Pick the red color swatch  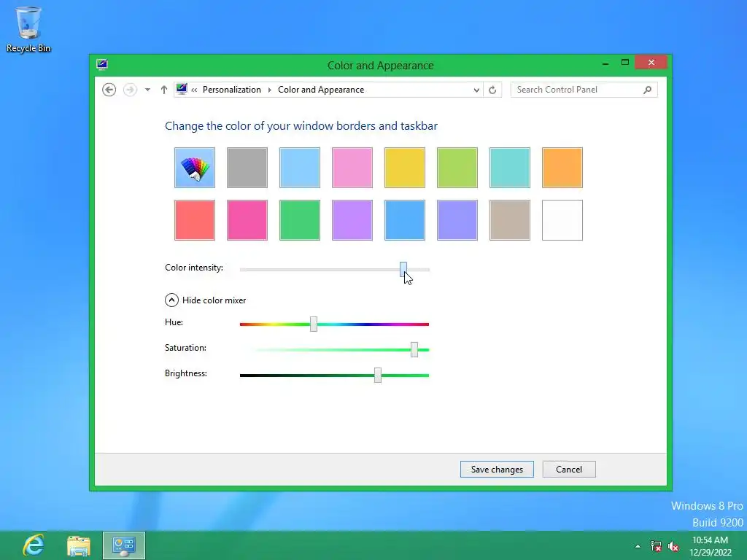tap(194, 220)
